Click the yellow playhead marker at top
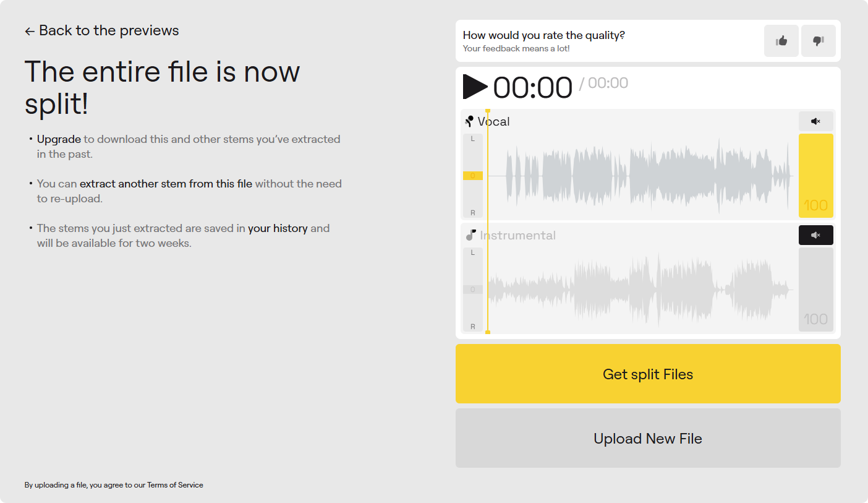Image resolution: width=868 pixels, height=503 pixels. (x=488, y=111)
